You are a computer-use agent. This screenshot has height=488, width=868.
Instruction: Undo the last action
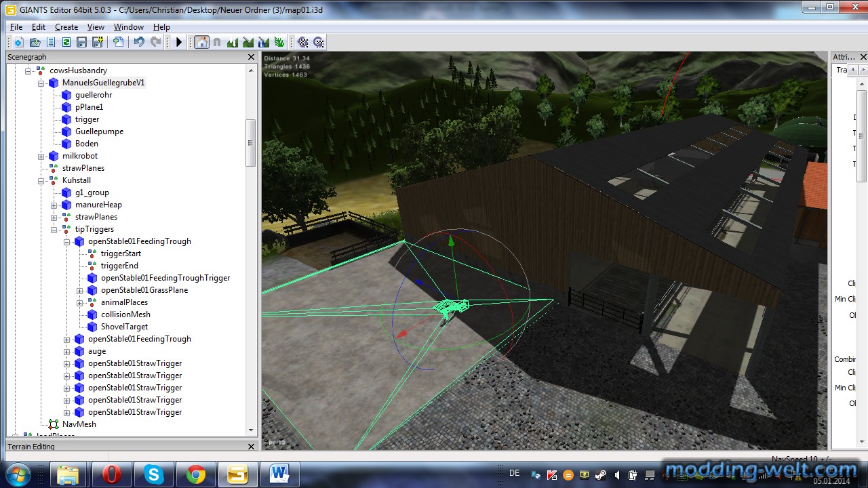[x=139, y=42]
